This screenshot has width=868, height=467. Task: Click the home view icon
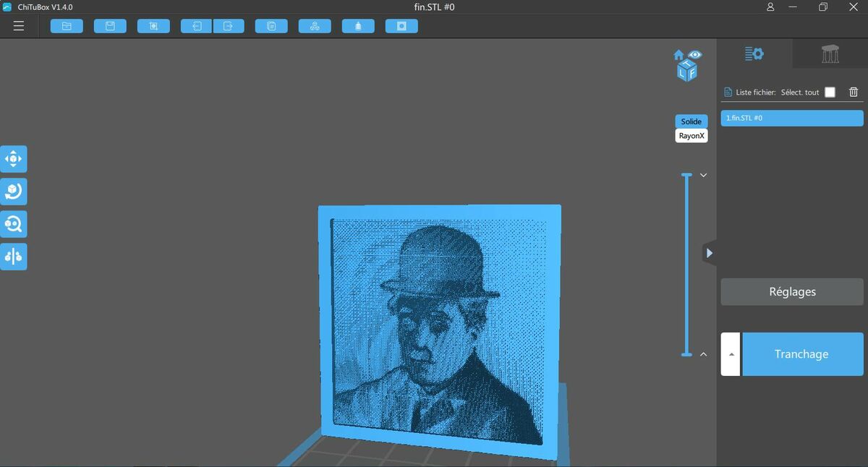click(x=678, y=55)
